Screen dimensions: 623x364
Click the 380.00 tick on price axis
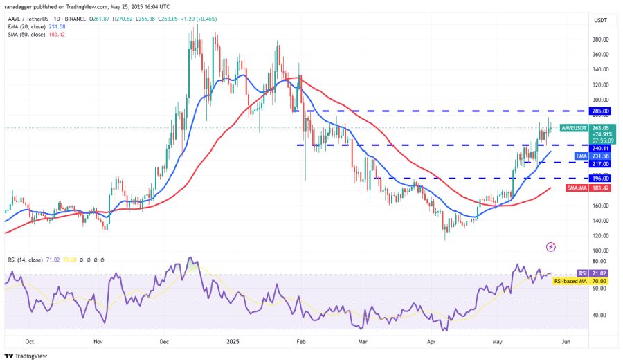(601, 39)
